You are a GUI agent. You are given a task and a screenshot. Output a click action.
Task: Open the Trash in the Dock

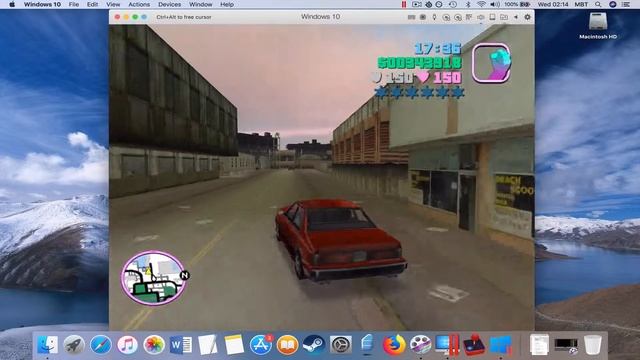[592, 345]
